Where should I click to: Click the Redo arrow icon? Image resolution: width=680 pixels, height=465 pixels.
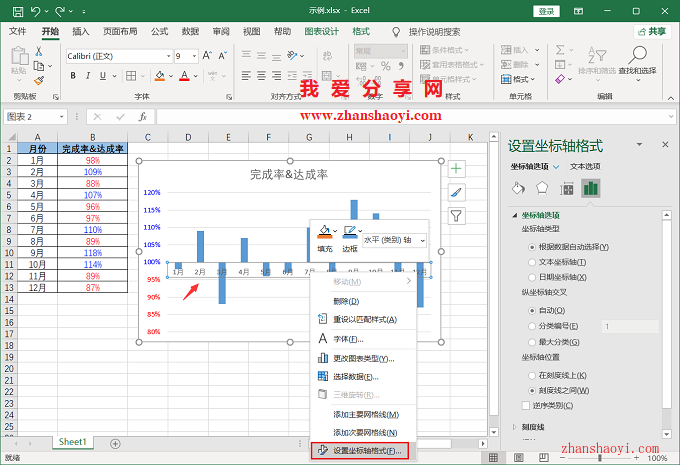coord(60,11)
